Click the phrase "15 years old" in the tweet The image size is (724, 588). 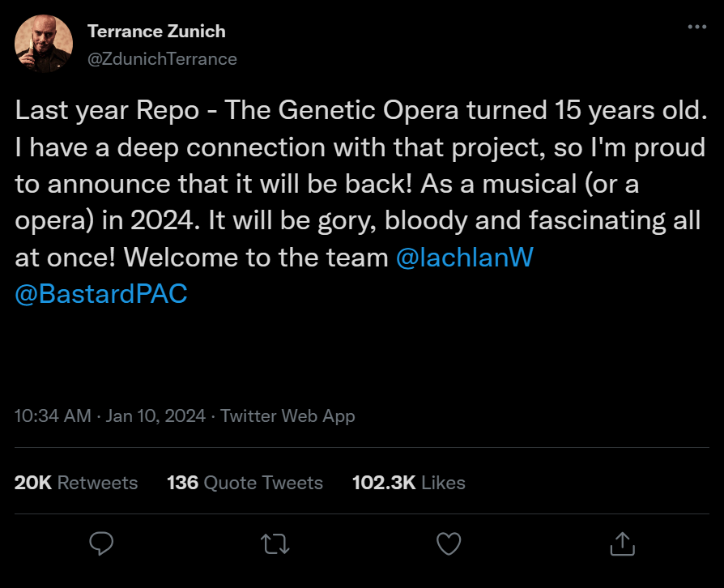[624, 111]
